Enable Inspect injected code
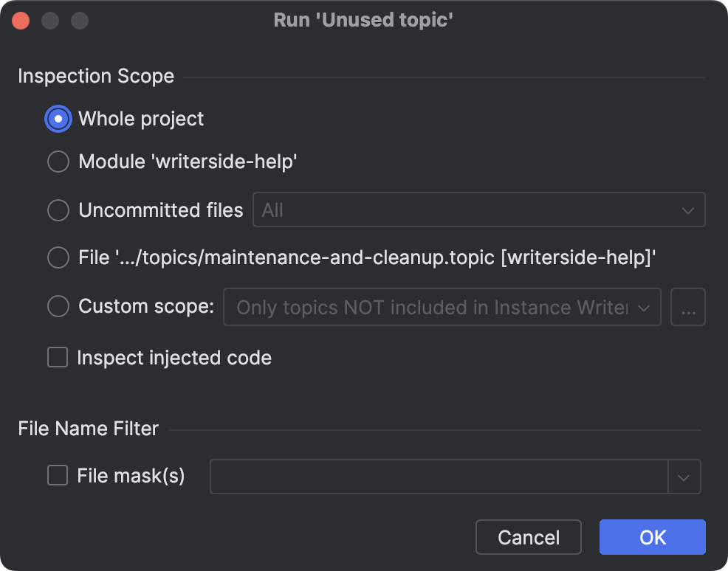This screenshot has width=728, height=571. (x=57, y=358)
